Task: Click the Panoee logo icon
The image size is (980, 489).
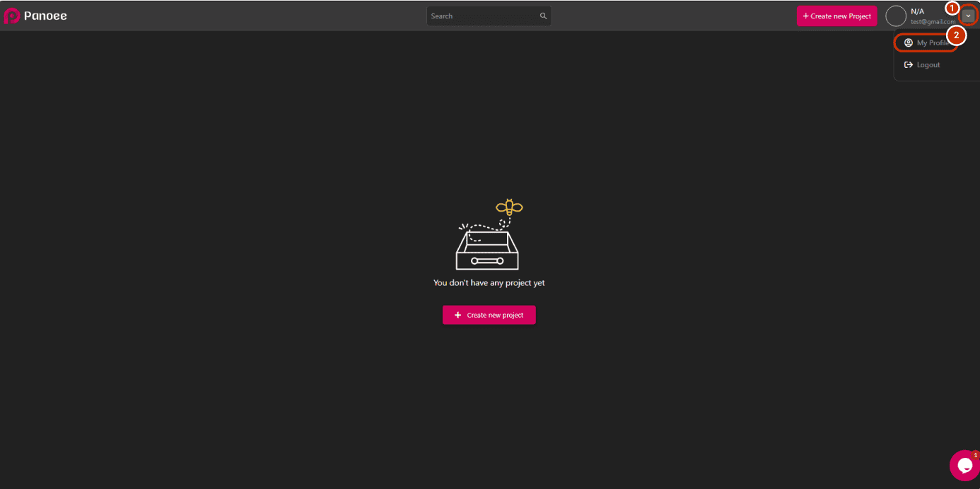Action: [x=11, y=16]
